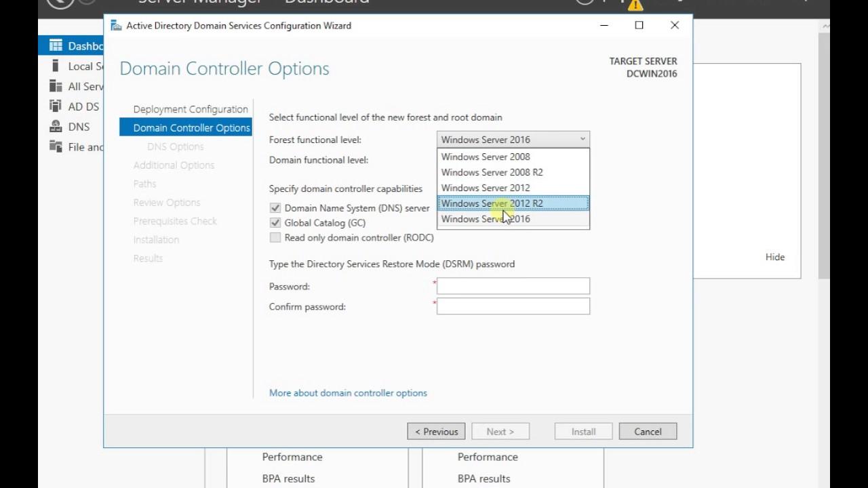The height and width of the screenshot is (488, 868).
Task: Click the DNS sidebar icon
Action: [x=56, y=127]
